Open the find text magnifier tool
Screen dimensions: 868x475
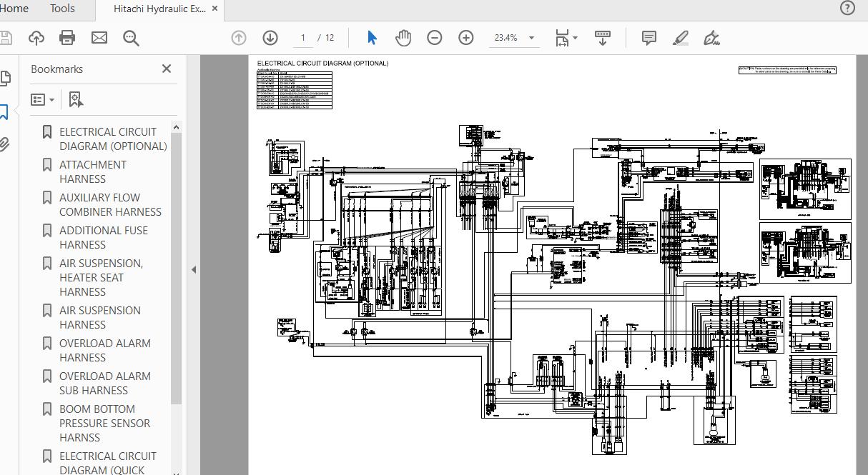click(131, 38)
